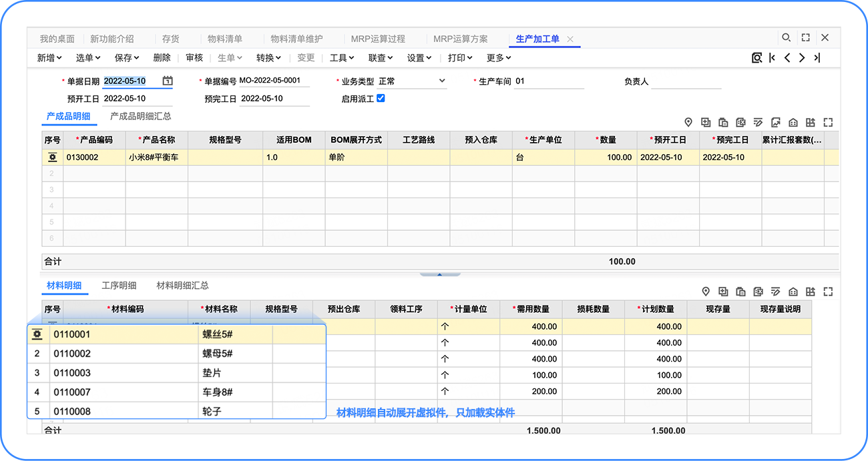This screenshot has width=868, height=461.
Task: Click the 预完工日 field under 单据编号
Action: pos(274,99)
